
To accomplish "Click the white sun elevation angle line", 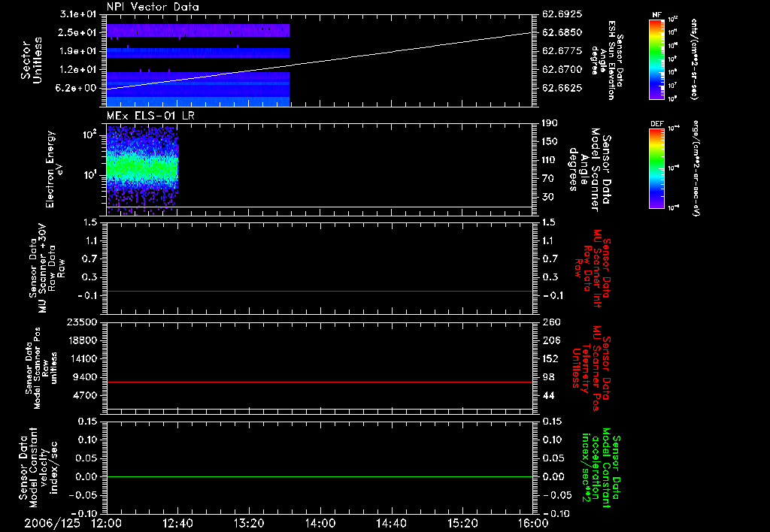I will [319, 61].
